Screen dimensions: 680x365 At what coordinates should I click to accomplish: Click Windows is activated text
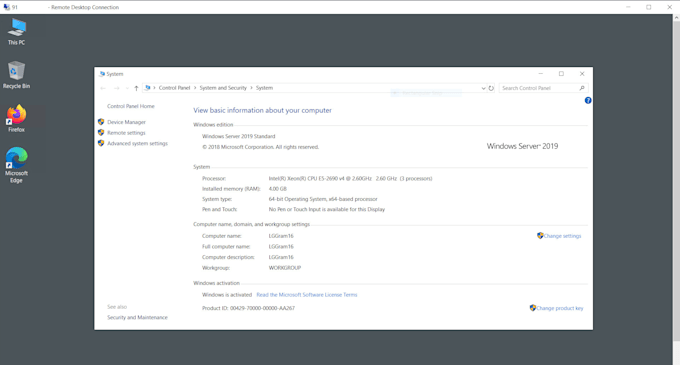click(227, 295)
